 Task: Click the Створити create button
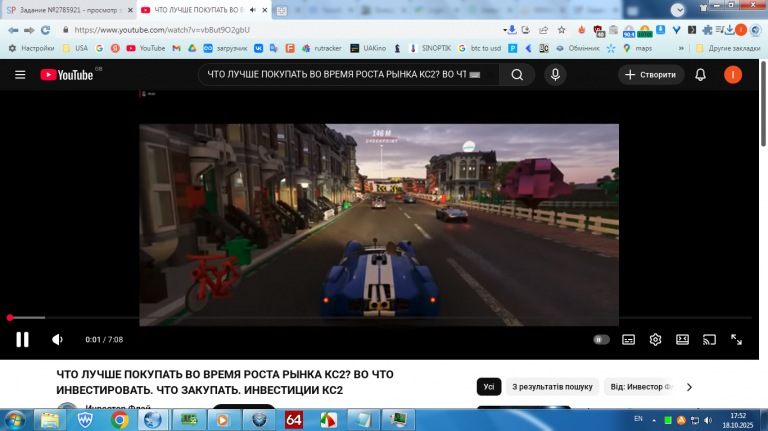pos(650,75)
